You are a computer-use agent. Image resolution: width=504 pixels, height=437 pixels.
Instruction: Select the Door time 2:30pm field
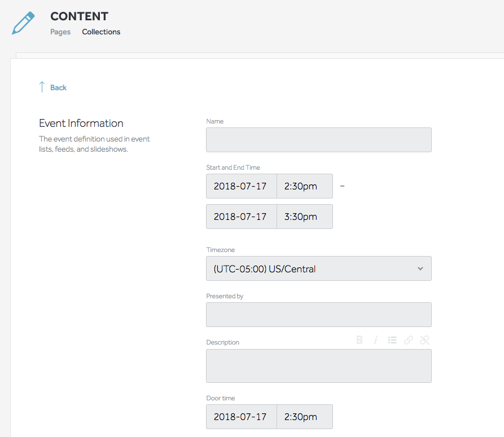(304, 417)
